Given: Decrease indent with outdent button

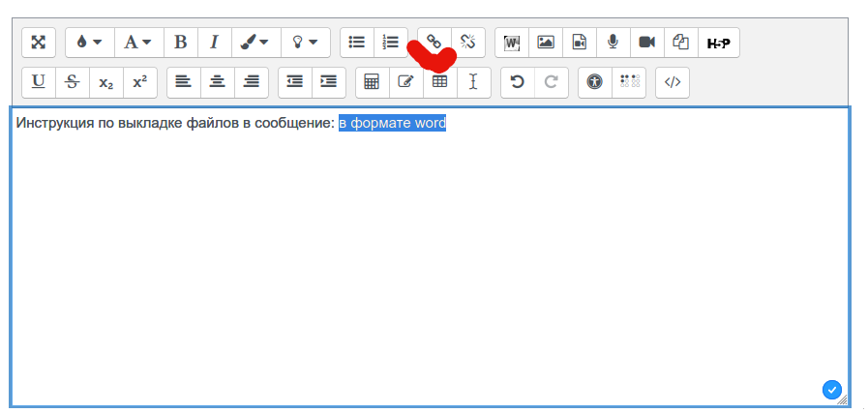Looking at the screenshot, I should [294, 82].
